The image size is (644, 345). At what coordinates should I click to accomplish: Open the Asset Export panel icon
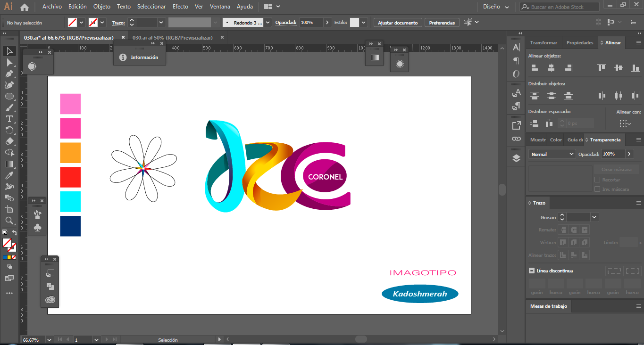click(x=516, y=125)
